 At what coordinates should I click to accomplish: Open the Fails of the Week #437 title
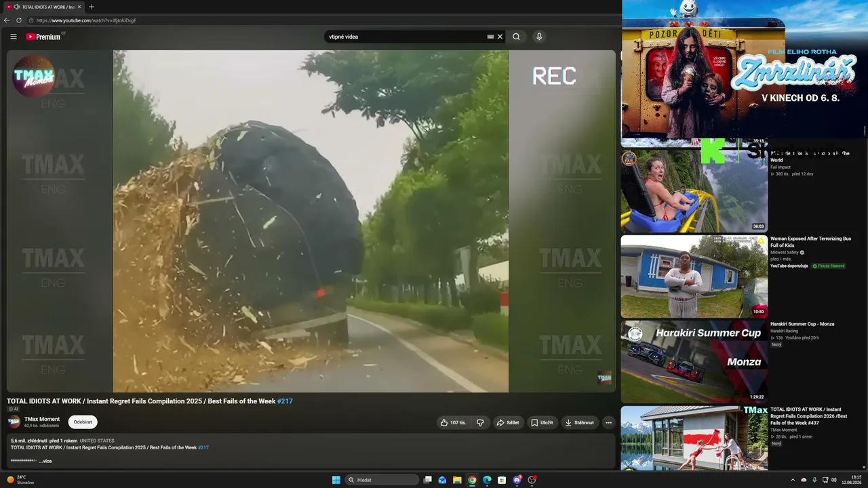[x=809, y=416]
